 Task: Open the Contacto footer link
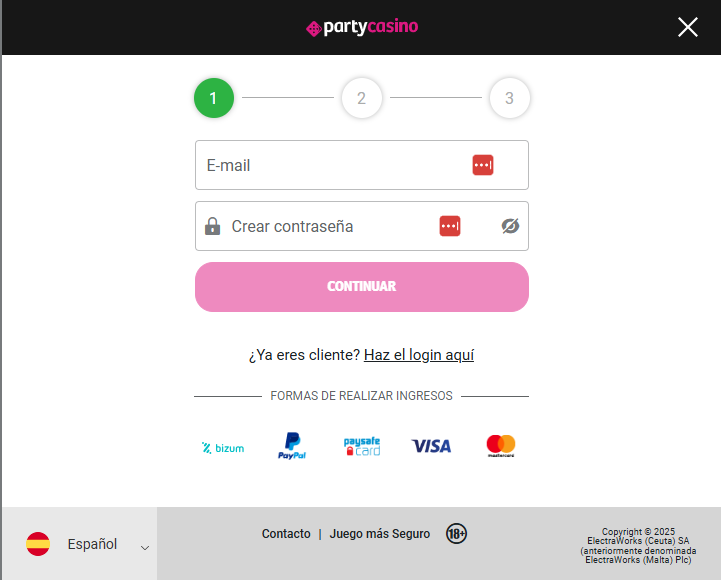(x=286, y=534)
